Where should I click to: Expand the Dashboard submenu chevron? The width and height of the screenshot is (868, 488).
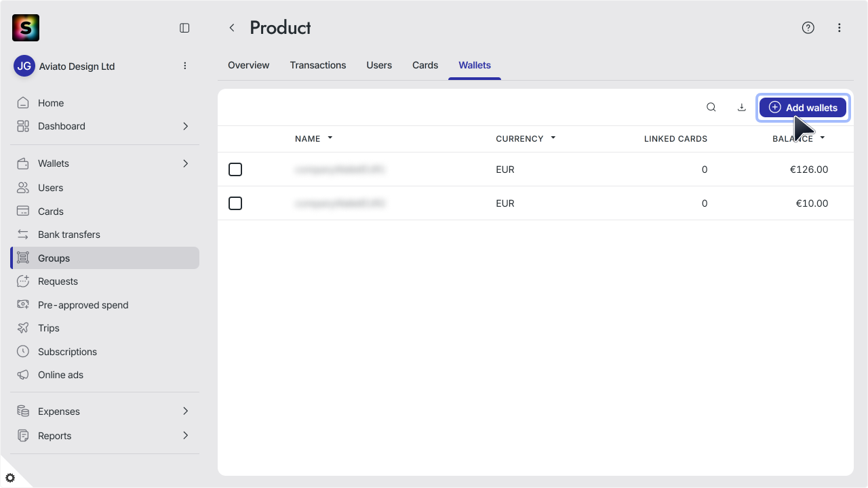pos(185,126)
